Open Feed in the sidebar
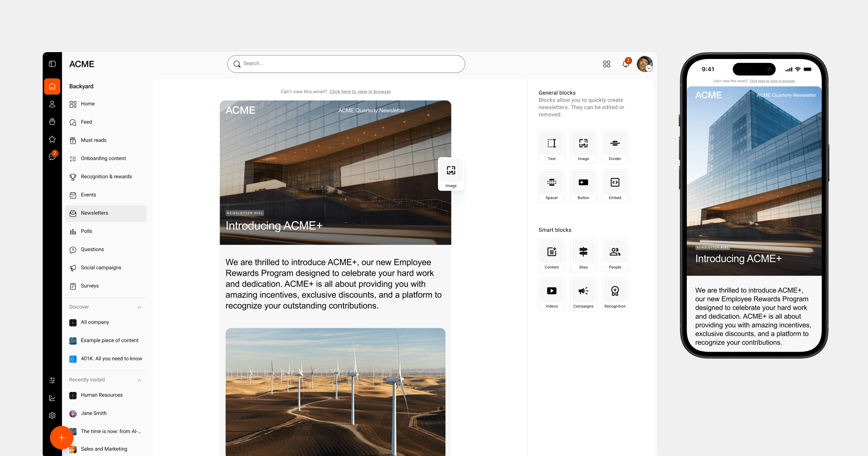868x456 pixels. 106,122
